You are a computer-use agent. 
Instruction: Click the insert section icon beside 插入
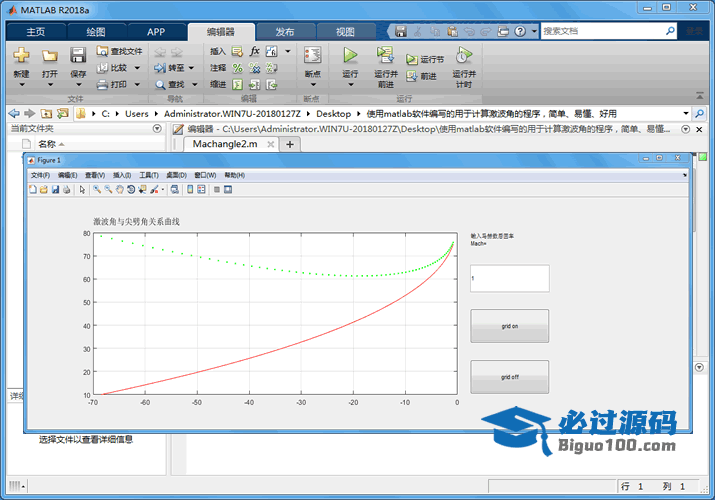point(237,51)
